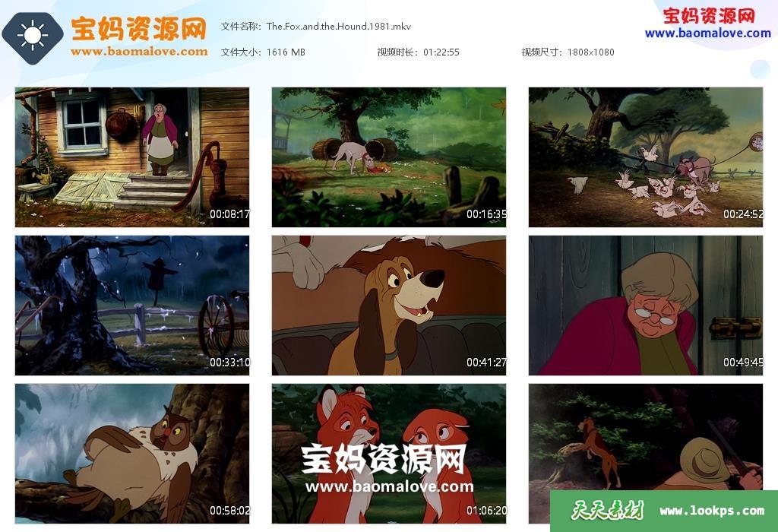Select the thumbnail timestamped 00:08:17
The image size is (778, 532).
coord(132,157)
